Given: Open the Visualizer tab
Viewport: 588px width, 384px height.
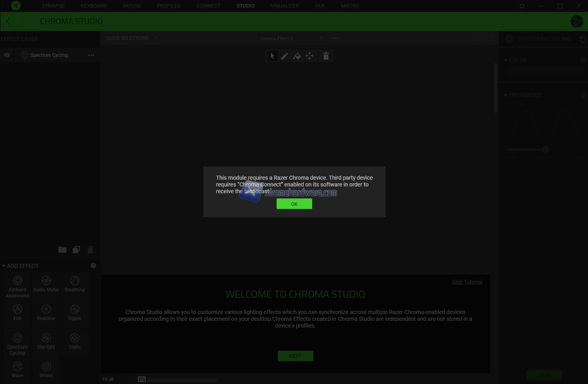Looking at the screenshot, I should pos(285,6).
